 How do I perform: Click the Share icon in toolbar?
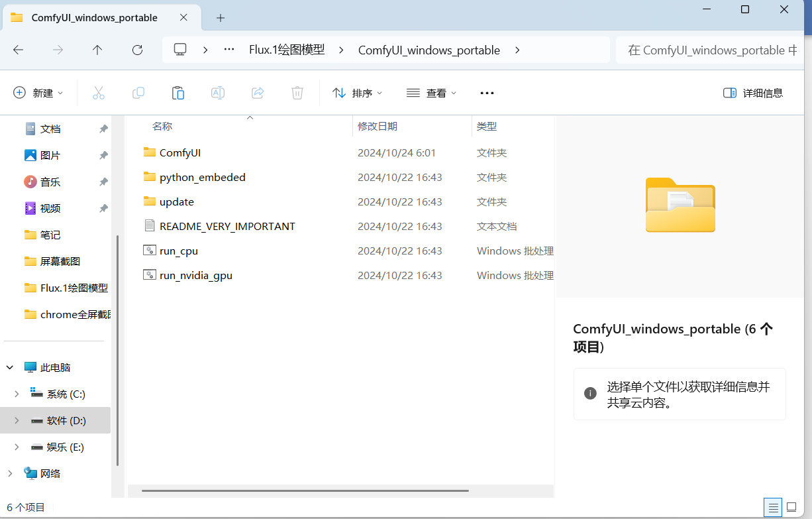(258, 93)
